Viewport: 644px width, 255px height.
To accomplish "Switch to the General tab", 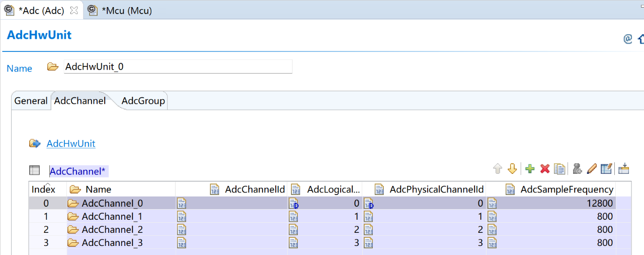I will point(31,101).
